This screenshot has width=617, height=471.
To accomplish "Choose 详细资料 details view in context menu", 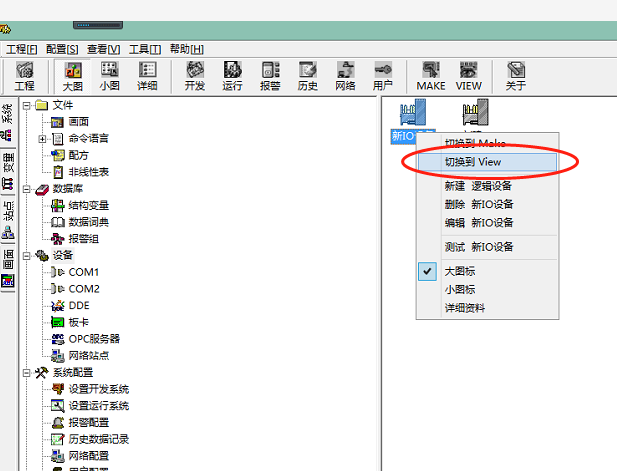I will pos(465,308).
